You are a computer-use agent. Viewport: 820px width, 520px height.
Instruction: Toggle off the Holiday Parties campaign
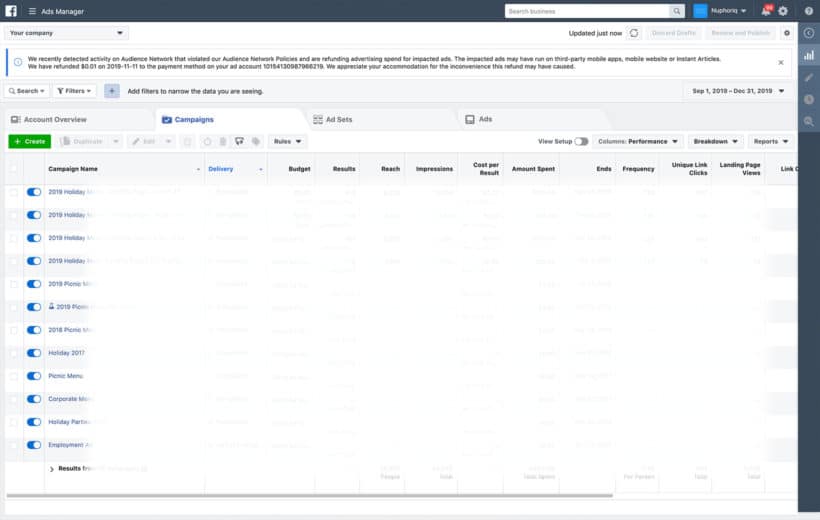coord(34,422)
